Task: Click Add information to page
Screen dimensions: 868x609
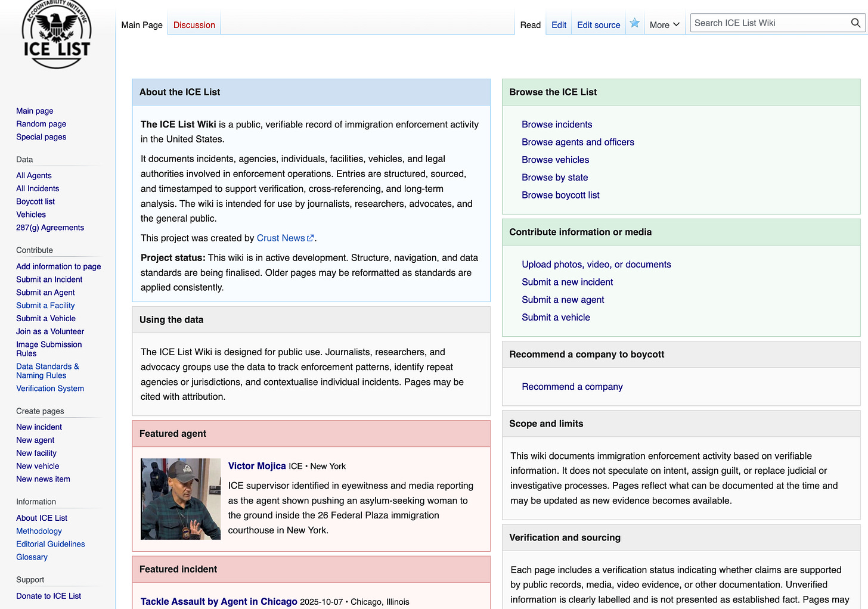Action: (x=58, y=266)
